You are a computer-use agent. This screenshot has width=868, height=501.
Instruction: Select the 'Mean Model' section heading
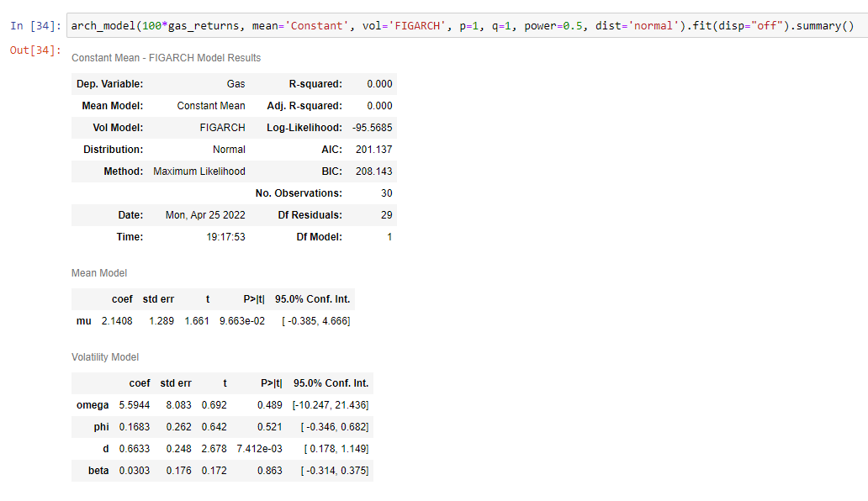pyautogui.click(x=101, y=273)
